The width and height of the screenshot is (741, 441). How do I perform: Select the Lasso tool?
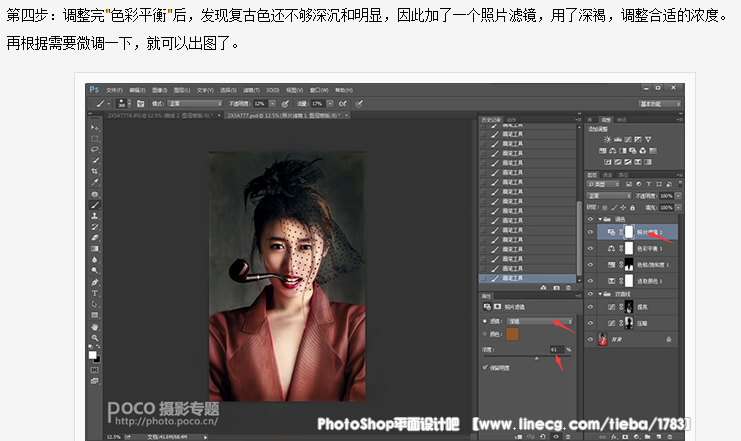pos(95,149)
